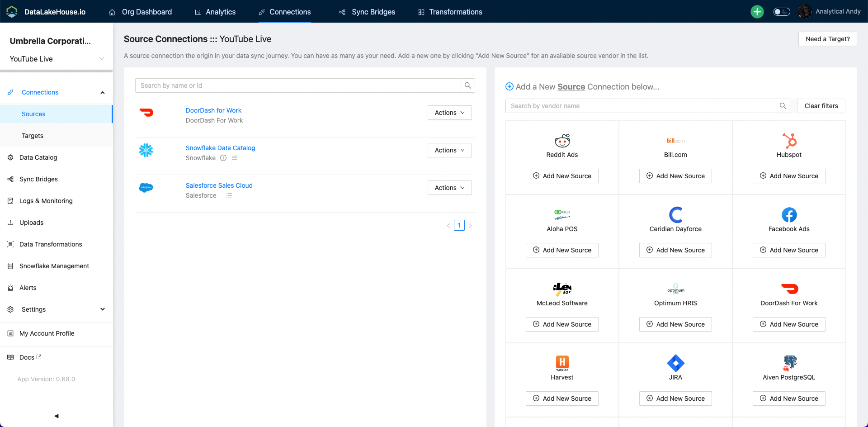Screen dimensions: 868x427
Task: Collapse the sidebar with the bottom arrow
Action: pyautogui.click(x=57, y=416)
